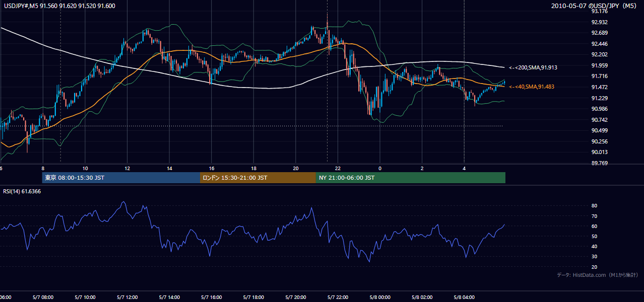644x302 pixels.
Task: Click price axis value 92.202
Action: [x=599, y=54]
